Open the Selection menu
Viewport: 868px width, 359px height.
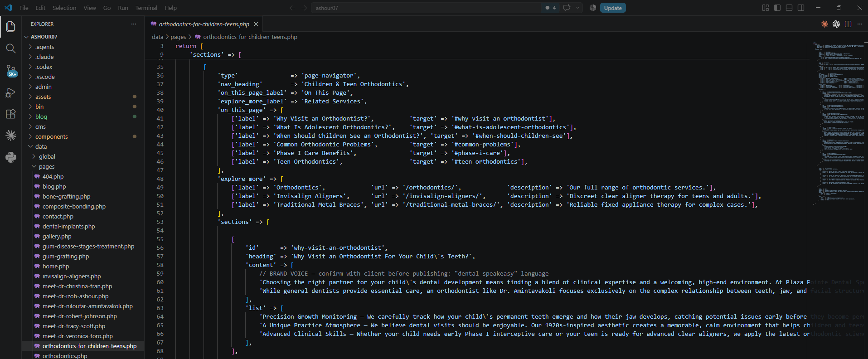pos(64,8)
